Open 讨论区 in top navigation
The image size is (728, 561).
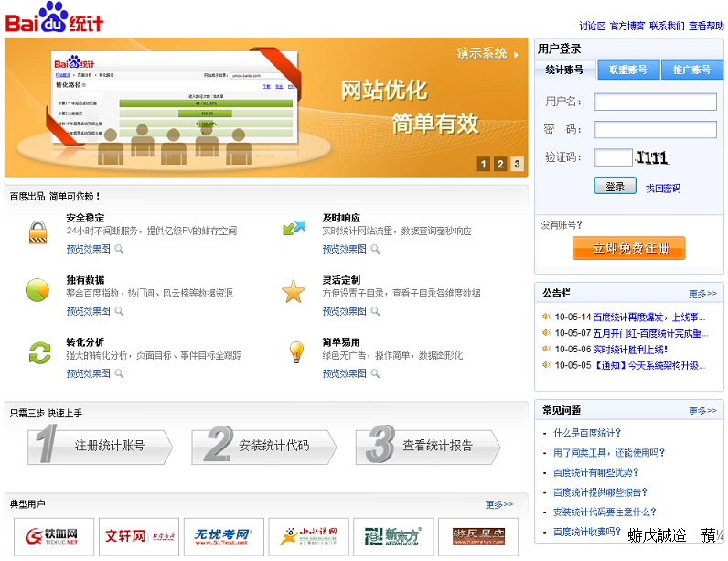point(592,26)
